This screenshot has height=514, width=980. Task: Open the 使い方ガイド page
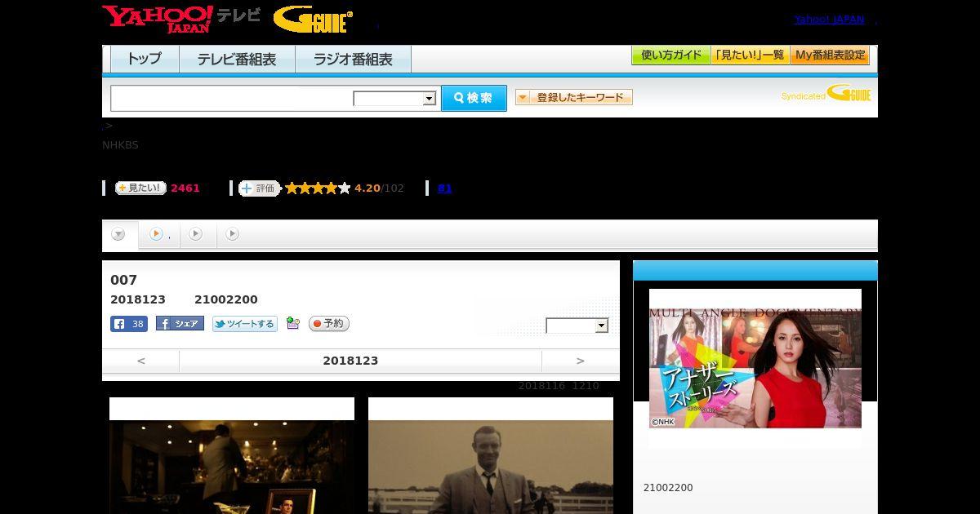pos(671,55)
